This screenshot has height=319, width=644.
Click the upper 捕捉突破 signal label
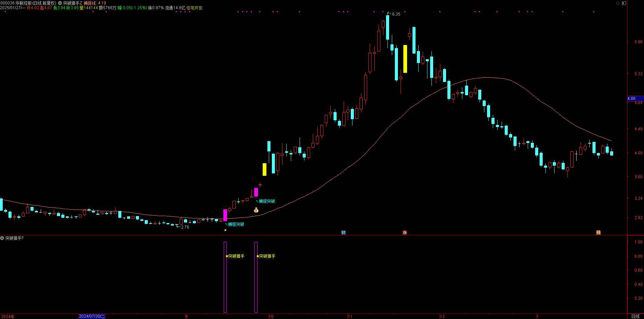pyautogui.click(x=267, y=201)
